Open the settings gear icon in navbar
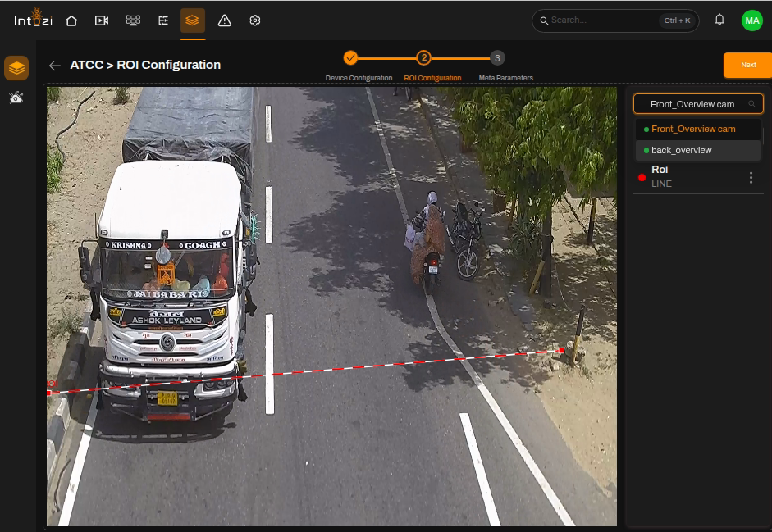The width and height of the screenshot is (772, 532). click(x=254, y=20)
